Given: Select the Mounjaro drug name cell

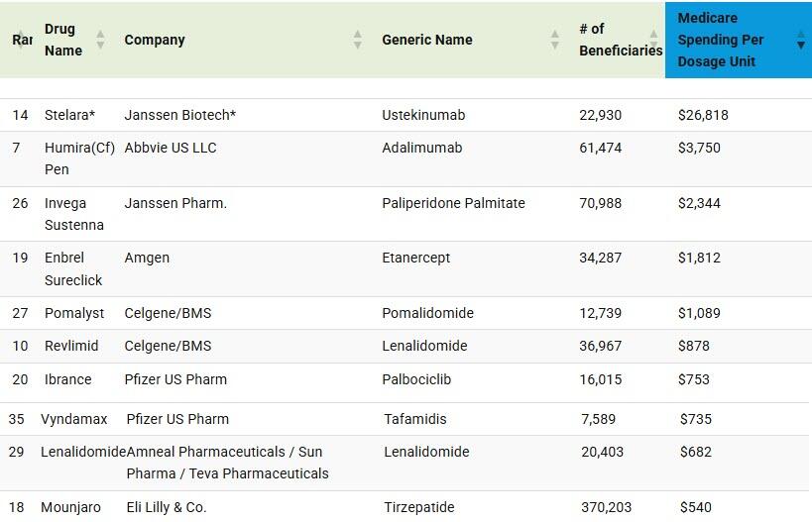Looking at the screenshot, I should (70, 507).
